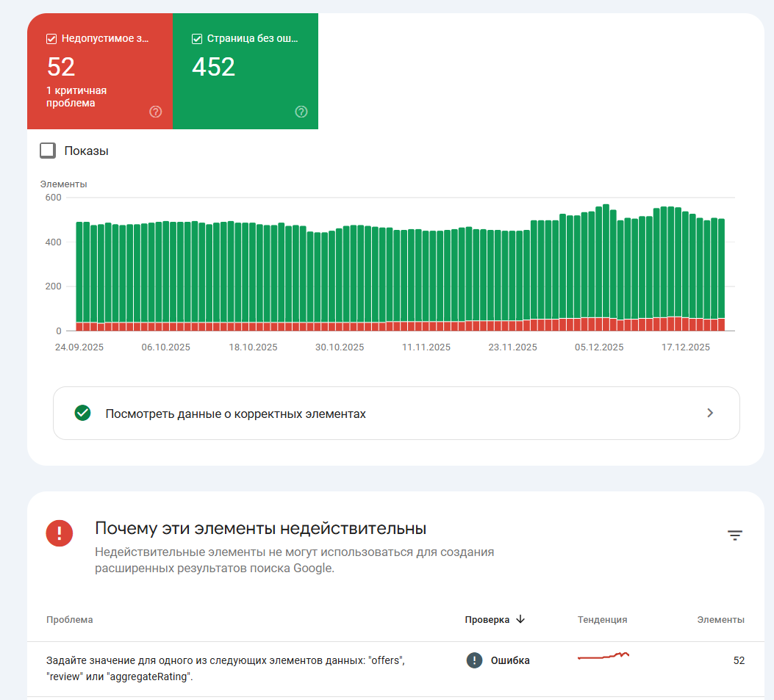This screenshot has height=700, width=774.
Task: Click the Ошибка status label
Action: coord(510,660)
